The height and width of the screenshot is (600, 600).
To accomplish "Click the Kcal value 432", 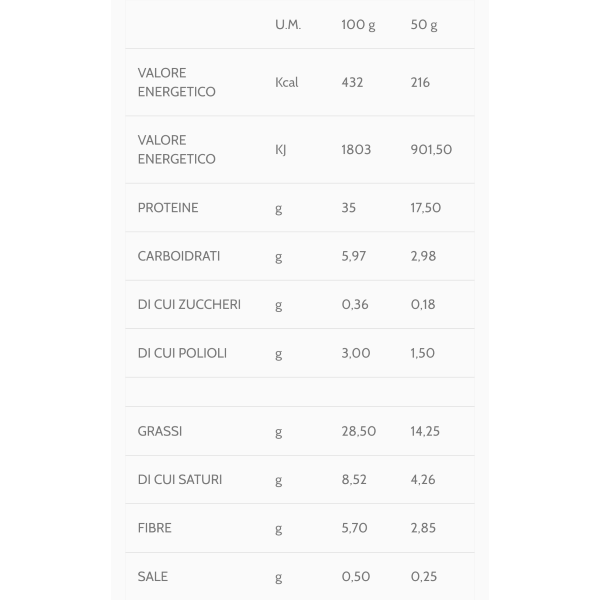I will point(352,82).
